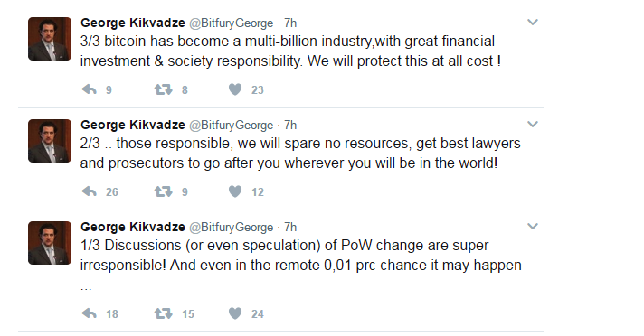Reply to the 3/3 bitcoin tweet
644x336 pixels.
(90, 89)
